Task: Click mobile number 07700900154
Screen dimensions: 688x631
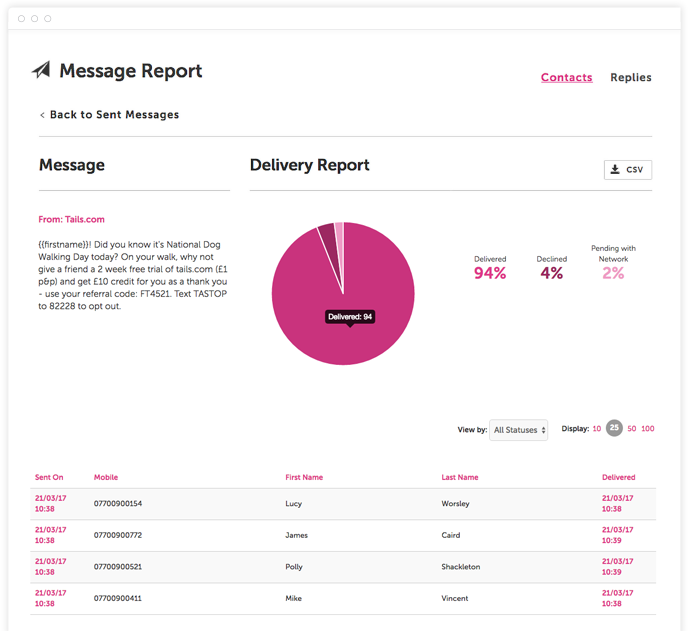Action: 118,503
